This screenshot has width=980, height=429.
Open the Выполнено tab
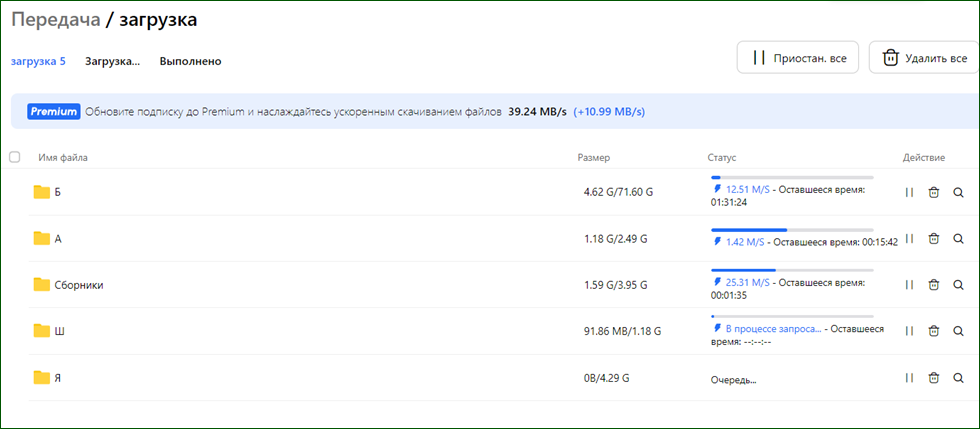coord(190,61)
